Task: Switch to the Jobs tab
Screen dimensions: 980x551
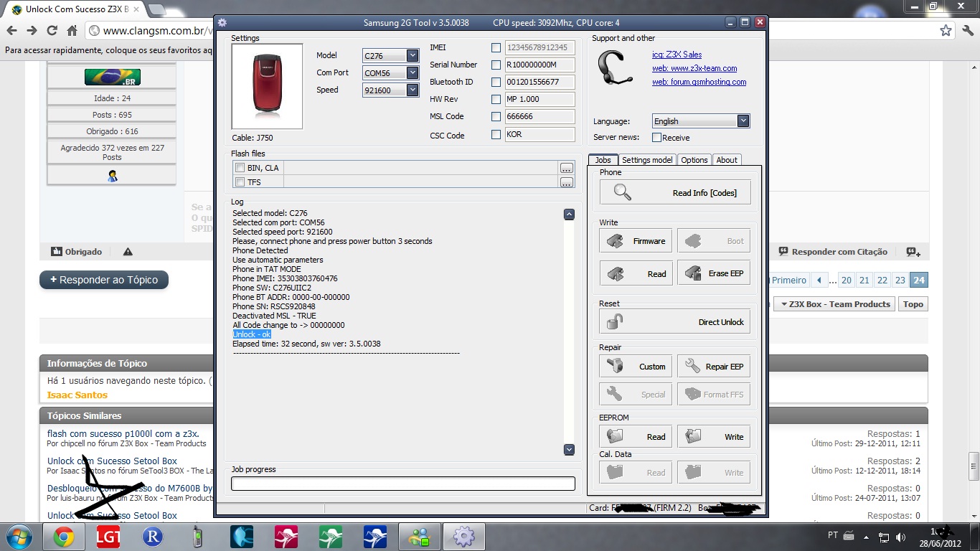Action: [603, 160]
